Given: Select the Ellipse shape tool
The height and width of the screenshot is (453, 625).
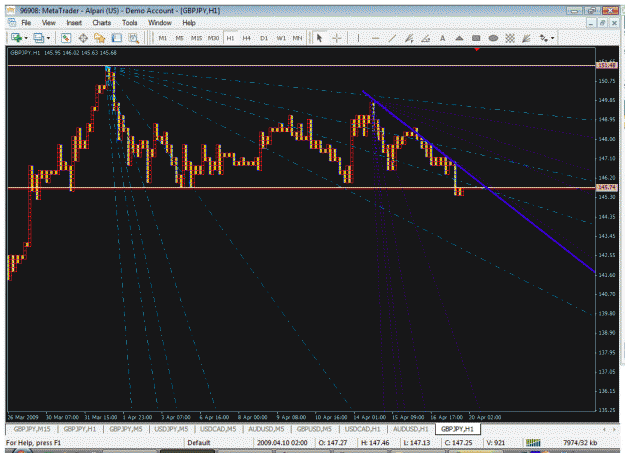Looking at the screenshot, I should pyautogui.click(x=493, y=38).
